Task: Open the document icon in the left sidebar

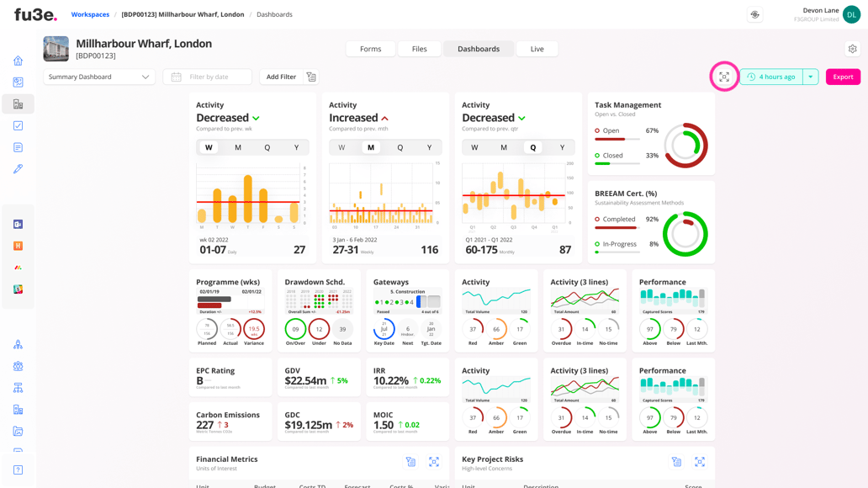Action: (18, 148)
